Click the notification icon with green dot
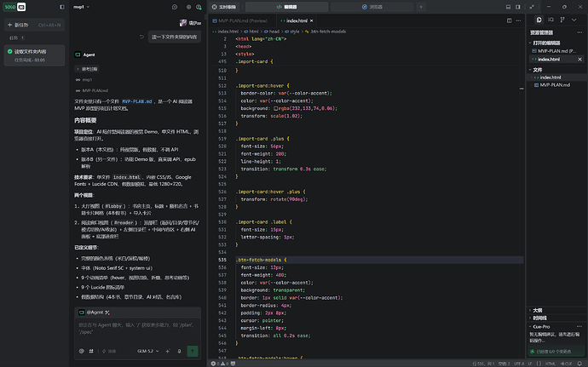 pos(199,7)
